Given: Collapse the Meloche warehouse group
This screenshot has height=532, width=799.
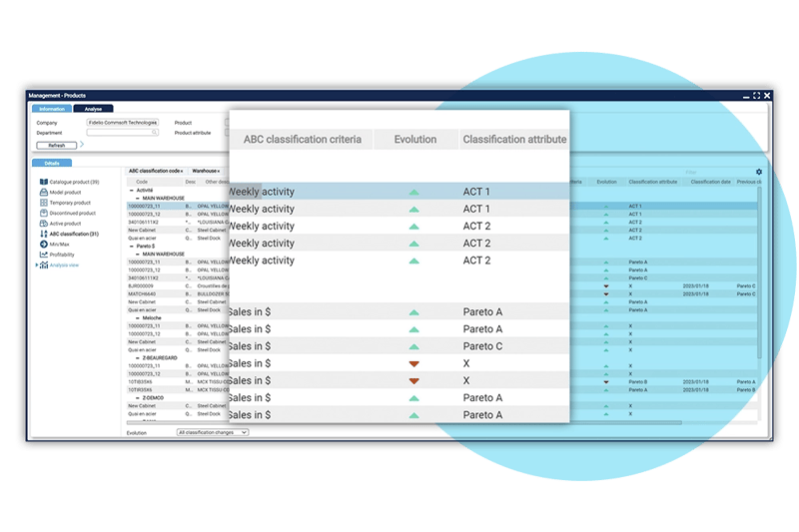Looking at the screenshot, I should point(138,317).
